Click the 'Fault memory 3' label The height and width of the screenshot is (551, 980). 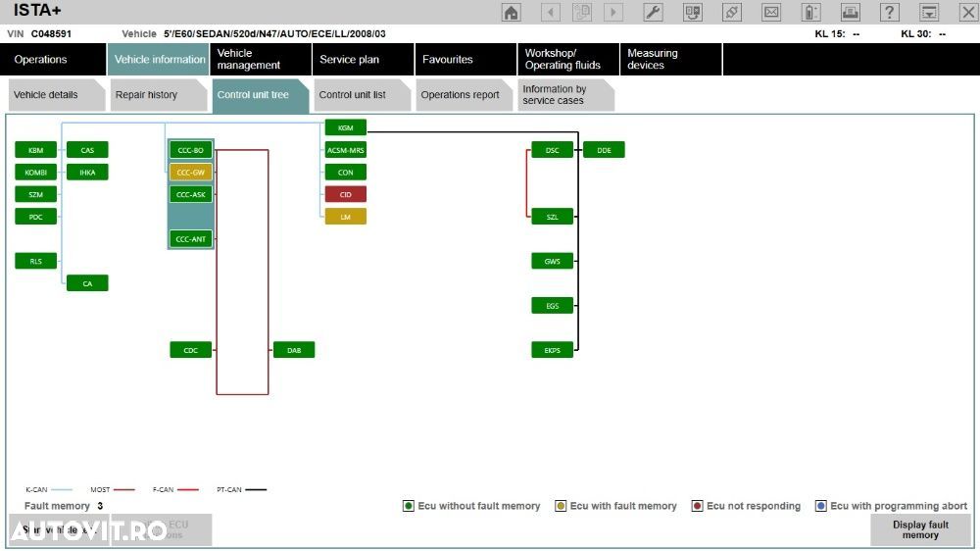point(64,506)
